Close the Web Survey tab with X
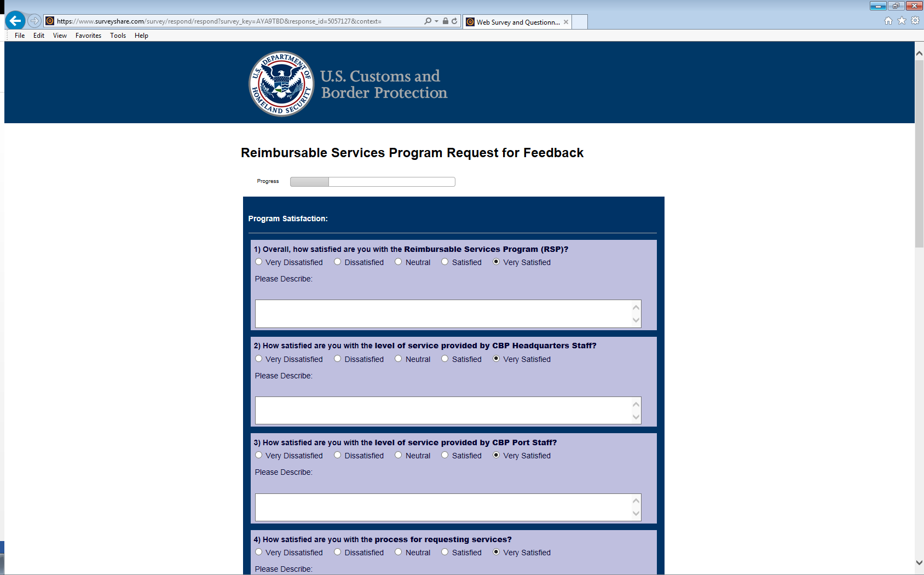The width and height of the screenshot is (924, 575). pyautogui.click(x=566, y=22)
